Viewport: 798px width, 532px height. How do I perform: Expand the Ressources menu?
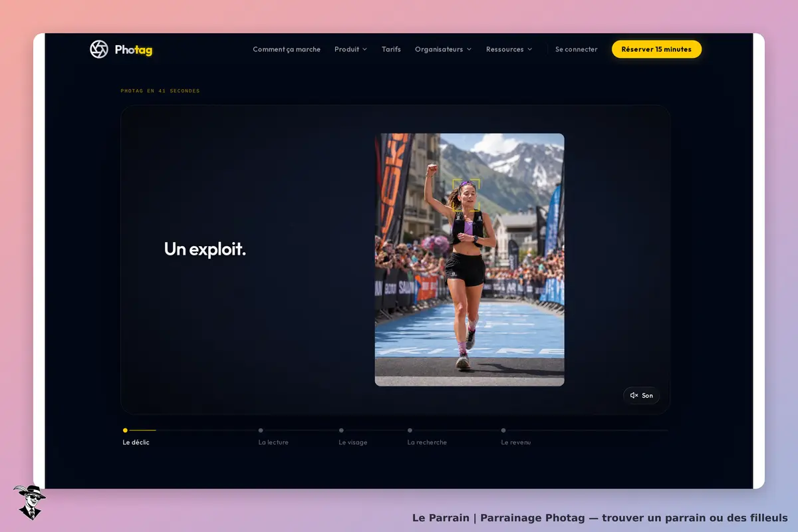tap(509, 49)
